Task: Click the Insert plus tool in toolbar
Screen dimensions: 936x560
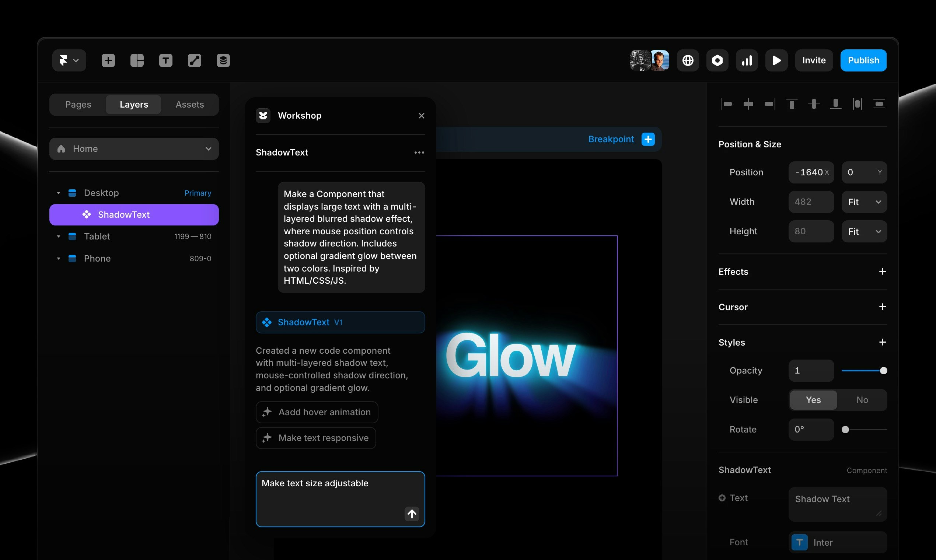Action: [x=108, y=60]
